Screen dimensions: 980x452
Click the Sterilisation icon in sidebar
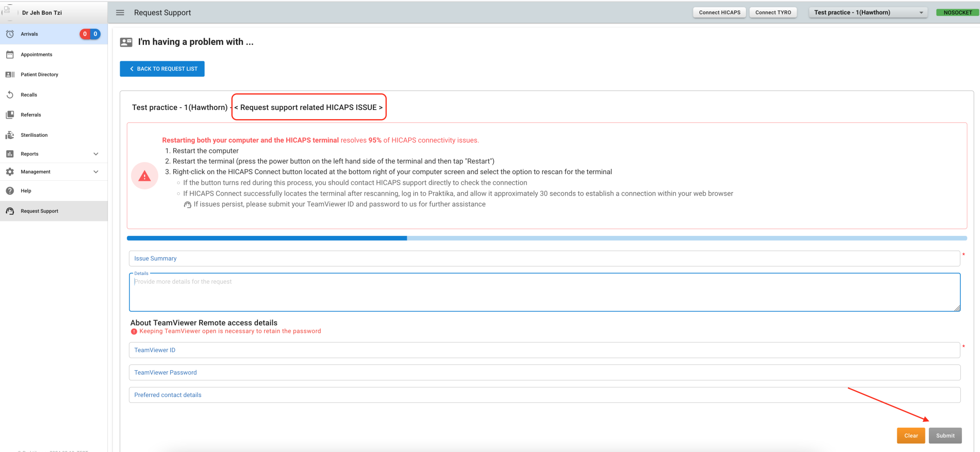[10, 135]
